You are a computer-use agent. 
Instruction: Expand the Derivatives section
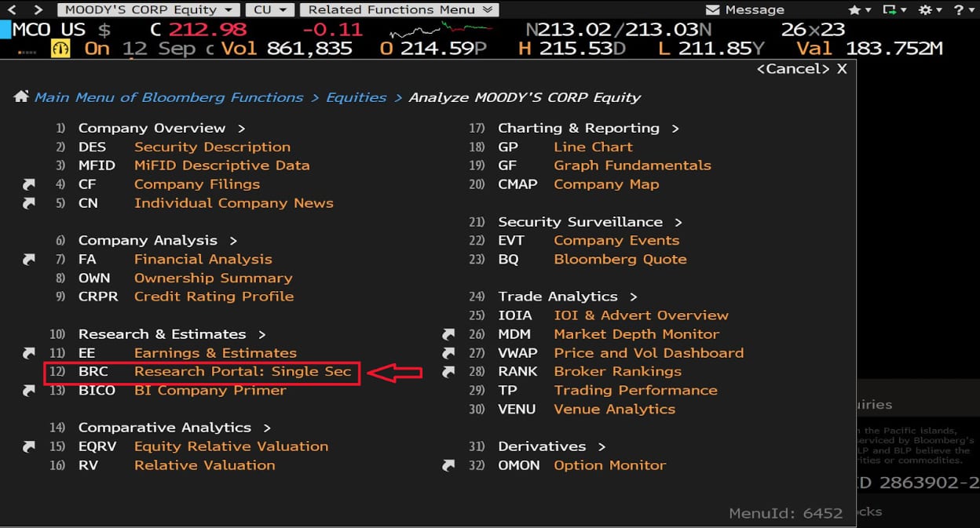(551, 446)
